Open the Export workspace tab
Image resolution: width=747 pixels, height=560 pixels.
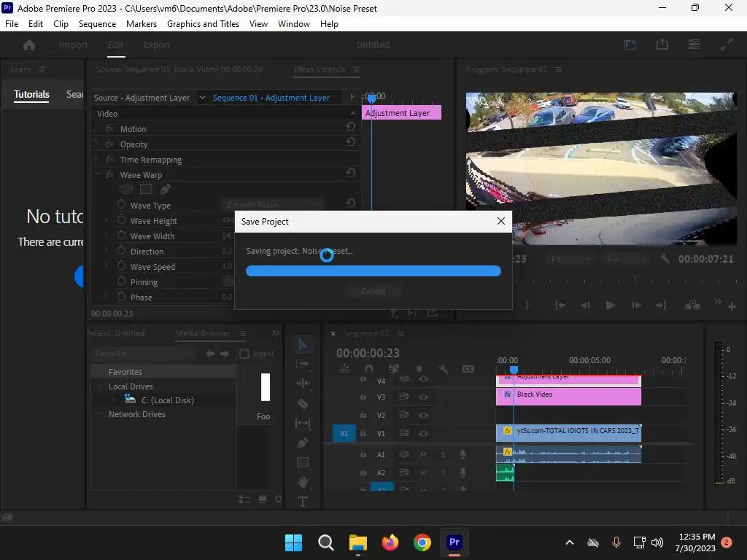(x=157, y=44)
